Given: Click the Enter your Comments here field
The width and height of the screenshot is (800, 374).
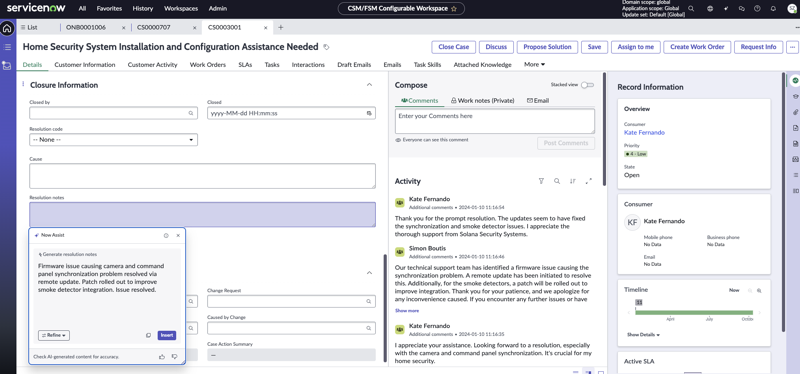Looking at the screenshot, I should (494, 121).
